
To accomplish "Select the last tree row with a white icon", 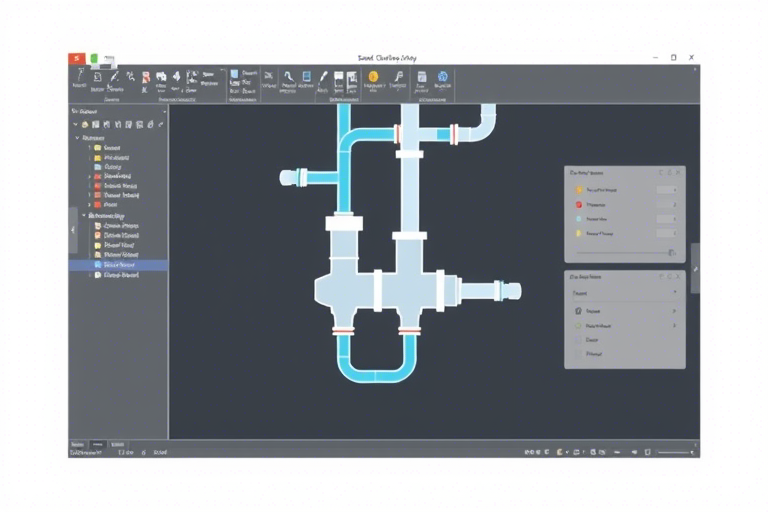I will (118, 275).
